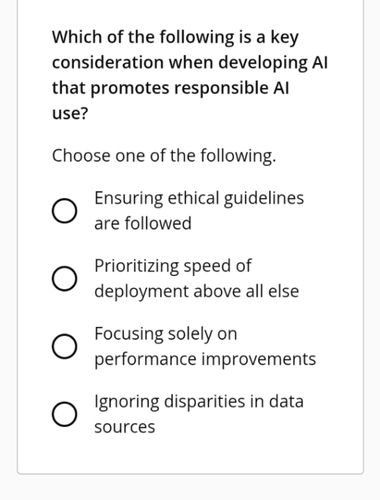Click the word "use?" ending the question
The image size is (380, 500).
coord(70,114)
